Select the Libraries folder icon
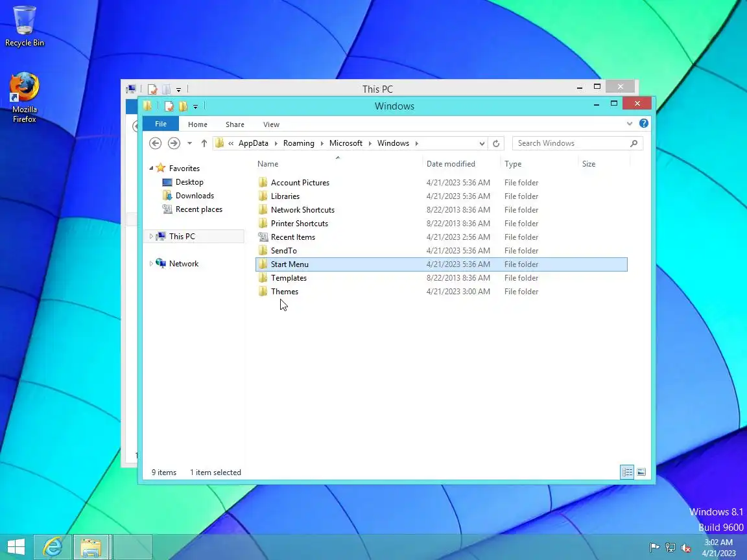This screenshot has width=747, height=560. tap(263, 196)
